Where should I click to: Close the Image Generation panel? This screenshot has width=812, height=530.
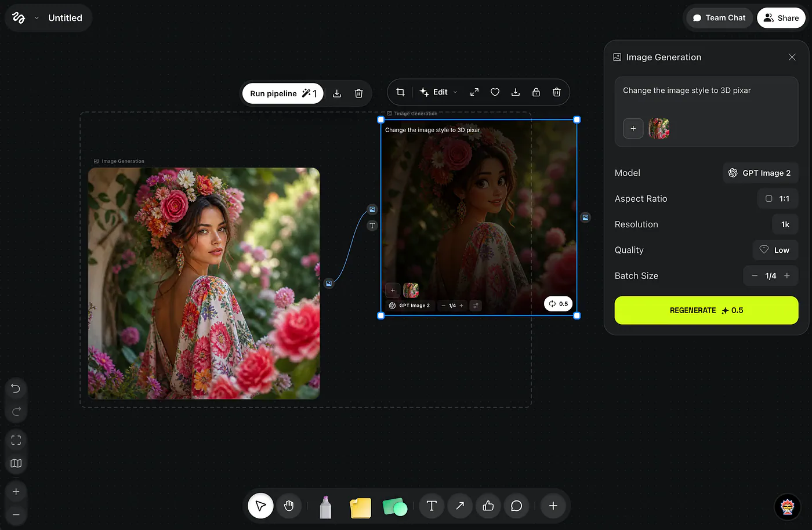click(792, 57)
